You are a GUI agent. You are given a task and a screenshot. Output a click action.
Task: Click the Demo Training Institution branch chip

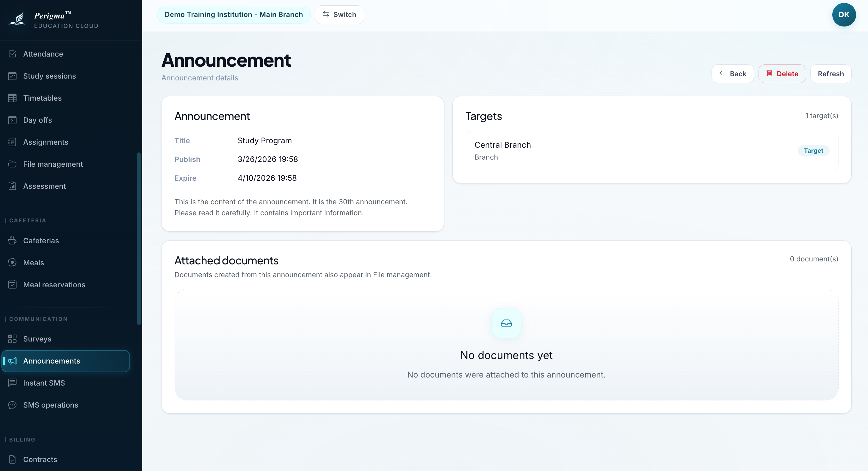pos(234,15)
